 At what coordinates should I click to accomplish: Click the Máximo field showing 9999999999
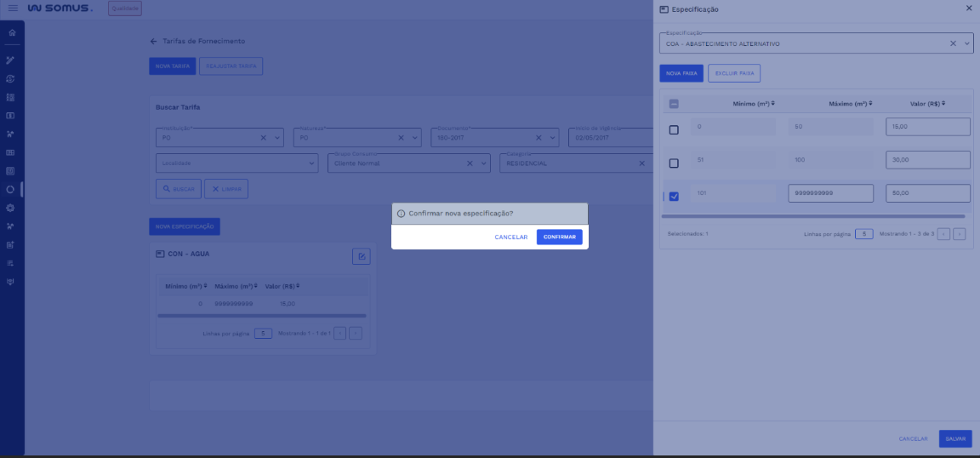coord(830,193)
